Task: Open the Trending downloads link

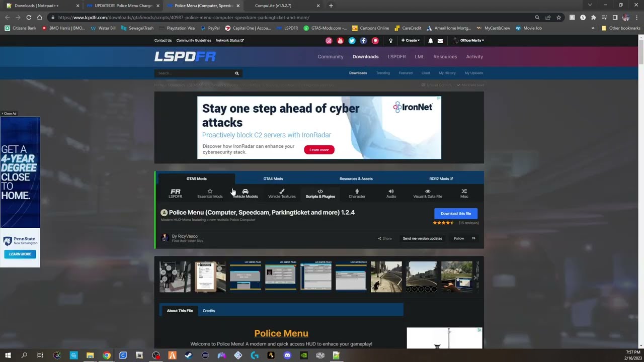Action: click(x=383, y=73)
